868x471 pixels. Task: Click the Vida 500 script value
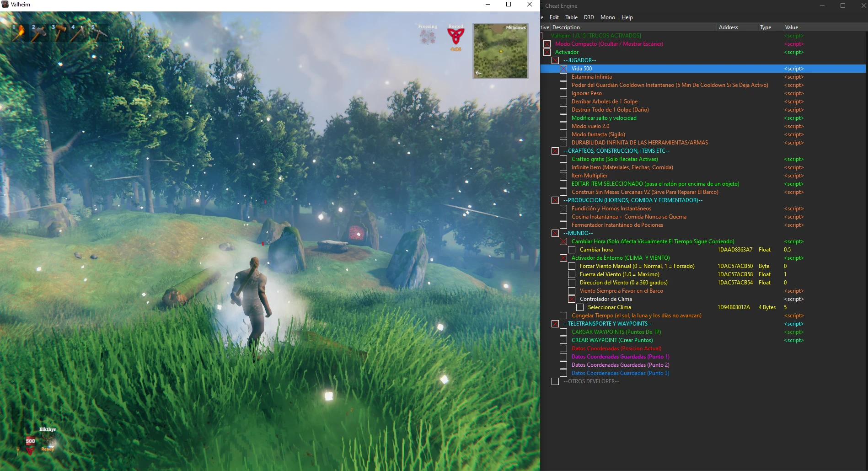pyautogui.click(x=793, y=69)
